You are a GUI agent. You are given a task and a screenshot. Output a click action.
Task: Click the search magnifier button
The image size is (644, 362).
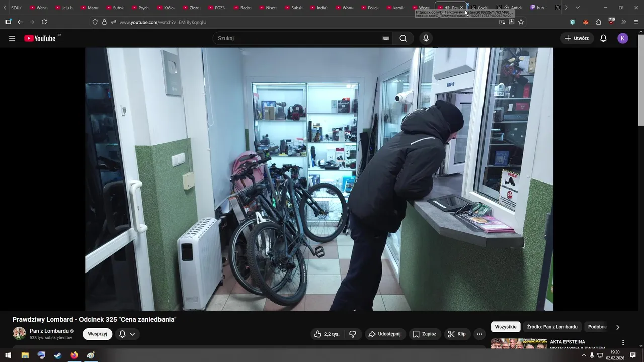(403, 38)
